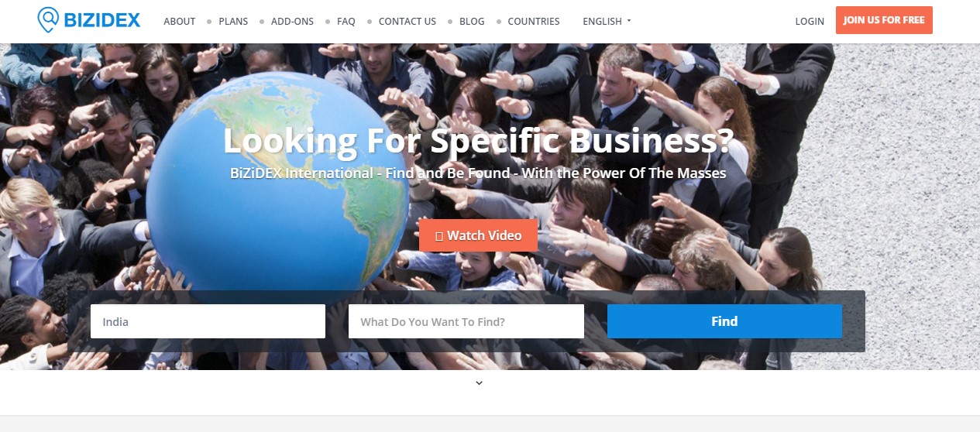
Task: Go to Contact Us
Action: pos(407,22)
